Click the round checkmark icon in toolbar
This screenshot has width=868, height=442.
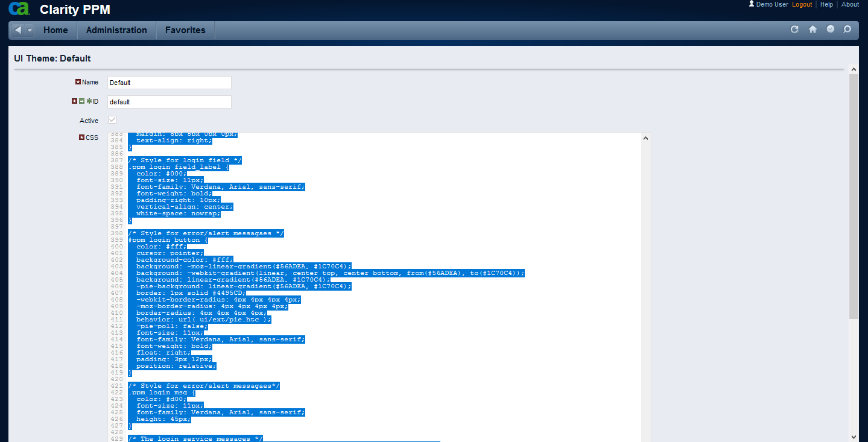[x=831, y=29]
